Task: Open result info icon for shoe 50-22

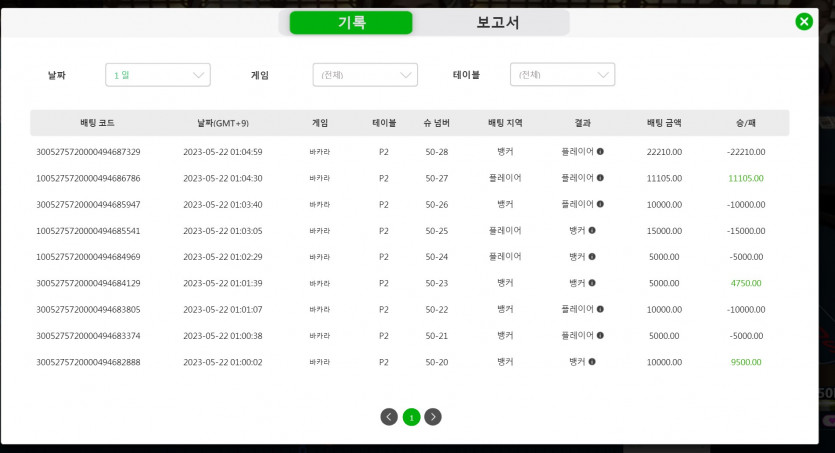Action: click(x=600, y=309)
